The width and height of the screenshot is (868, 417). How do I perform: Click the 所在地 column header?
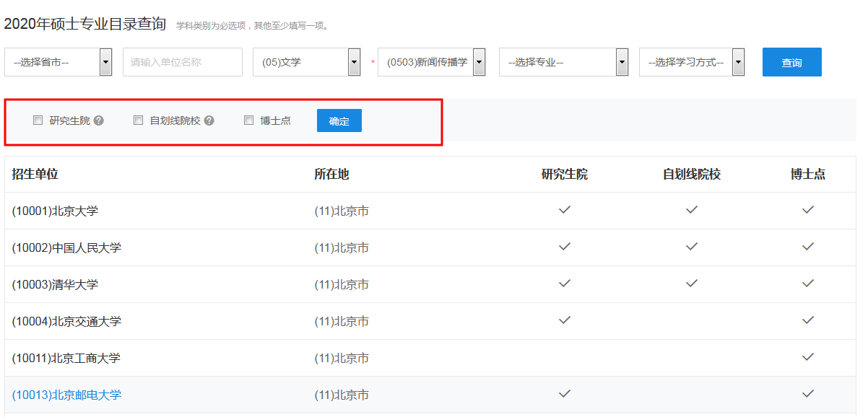331,175
